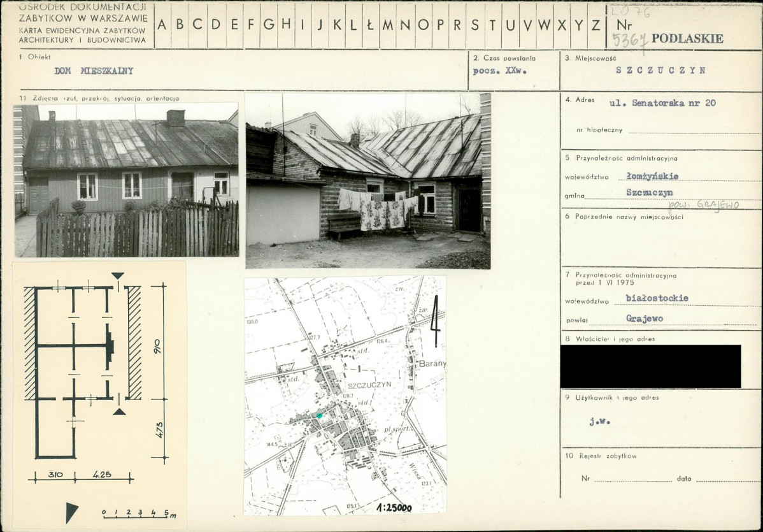Image resolution: width=763 pixels, height=532 pixels.
Task: Click the north orientation arrow below floor plan
Action: [71, 511]
